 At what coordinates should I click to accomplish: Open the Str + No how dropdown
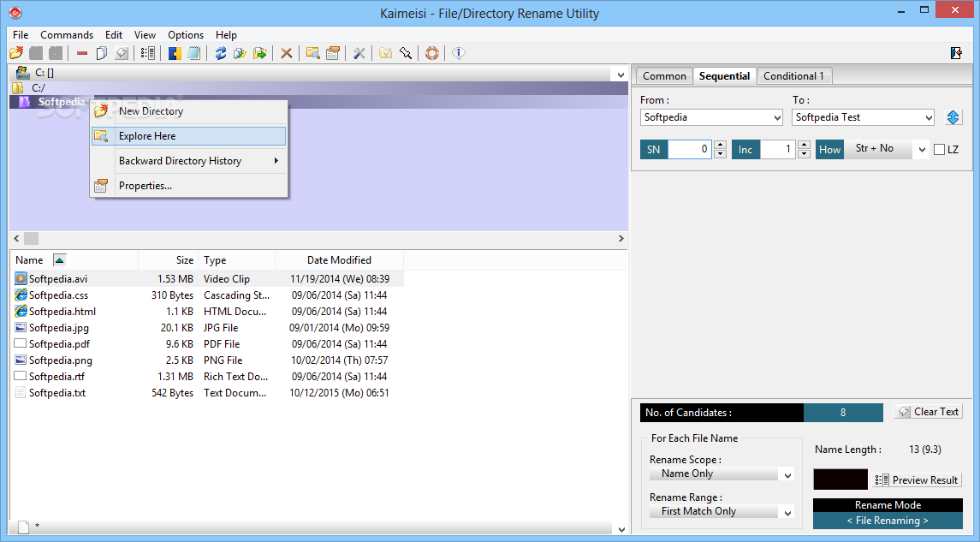(x=921, y=149)
